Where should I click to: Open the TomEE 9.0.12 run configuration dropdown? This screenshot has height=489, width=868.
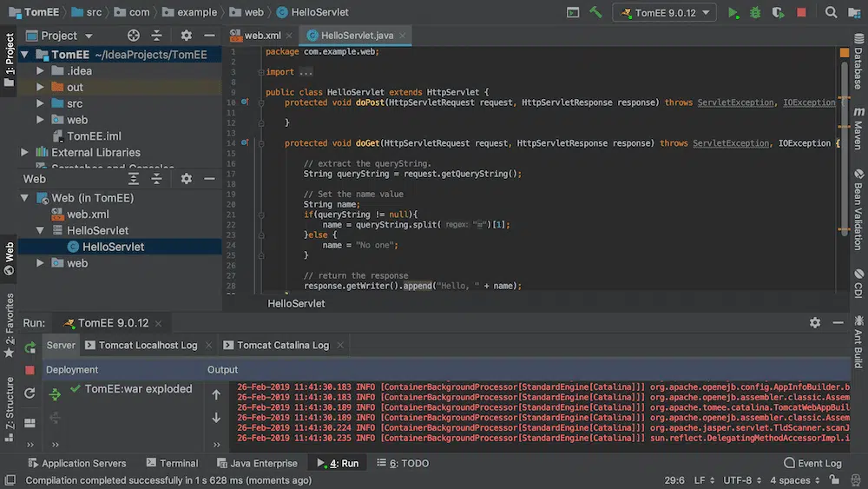(x=664, y=13)
